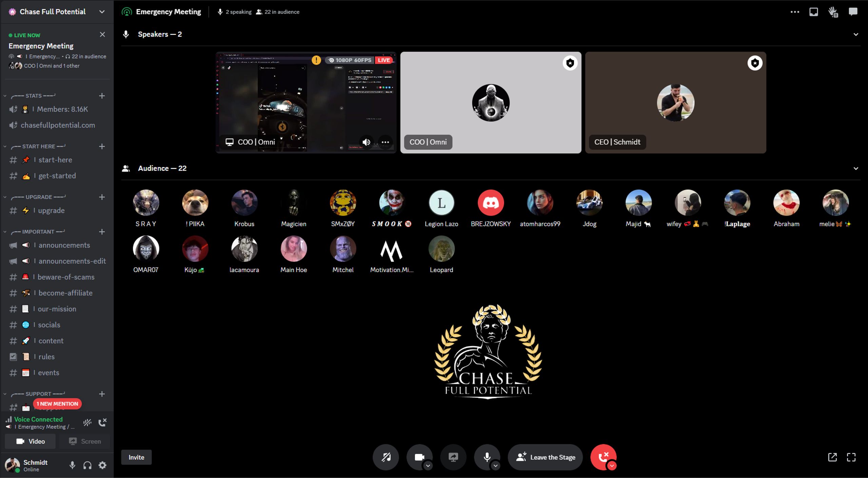Click the moderator badge on COO | Omni tile
Viewport: 868px width, 478px height.
tap(570, 63)
